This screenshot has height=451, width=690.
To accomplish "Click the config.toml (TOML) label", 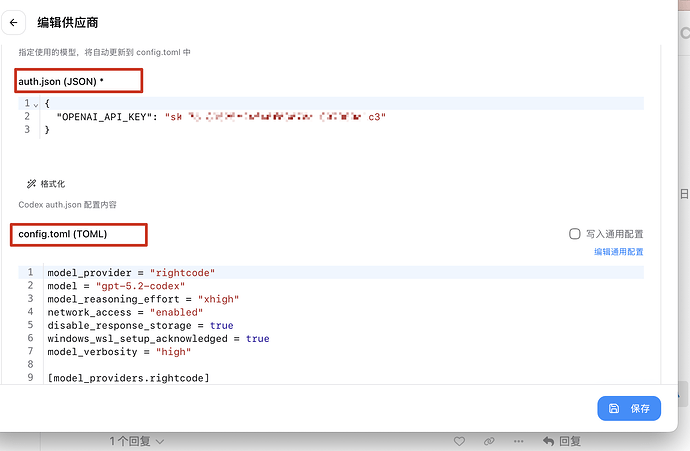I will click(62, 234).
